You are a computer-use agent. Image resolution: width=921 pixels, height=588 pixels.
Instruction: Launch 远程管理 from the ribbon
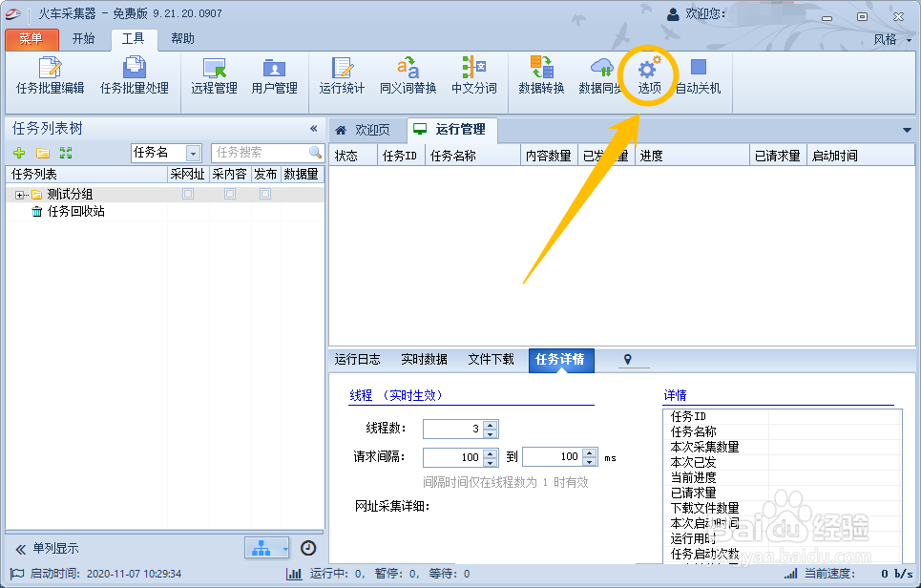(x=215, y=76)
